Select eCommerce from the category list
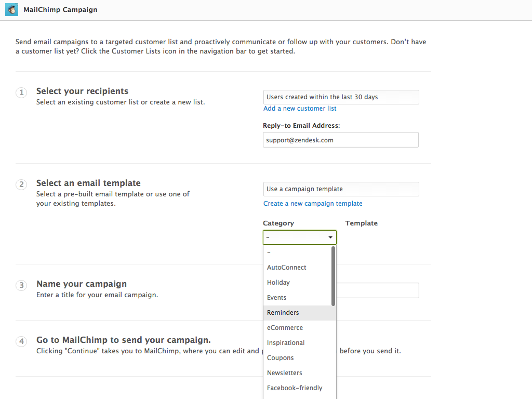532x399 pixels. 285,328
